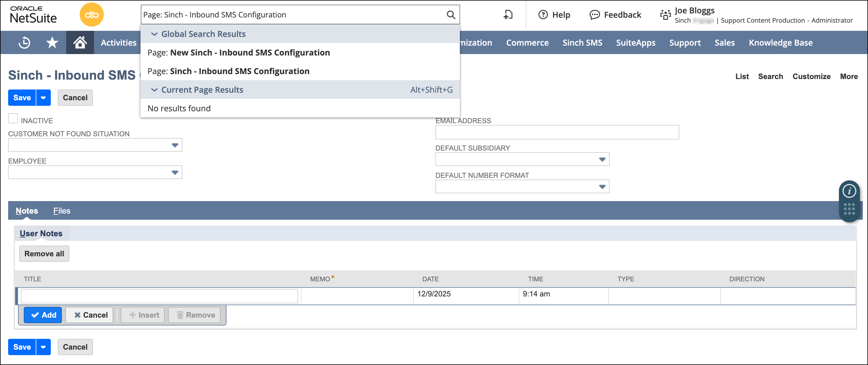The image size is (868, 365).
Task: Click the Title input field in User Notes
Action: [159, 296]
